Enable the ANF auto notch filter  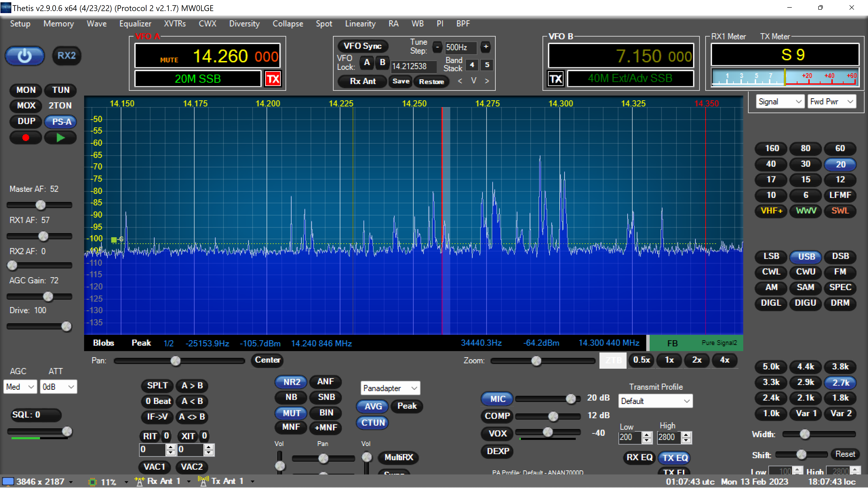[325, 382]
